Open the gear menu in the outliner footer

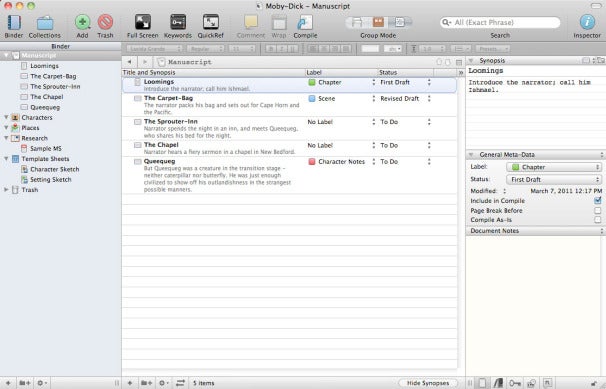click(x=163, y=383)
